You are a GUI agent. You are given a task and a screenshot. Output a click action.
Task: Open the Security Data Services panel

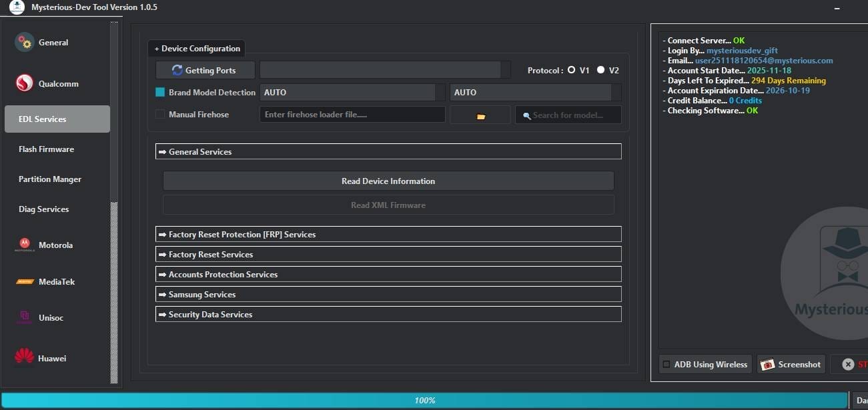click(388, 314)
